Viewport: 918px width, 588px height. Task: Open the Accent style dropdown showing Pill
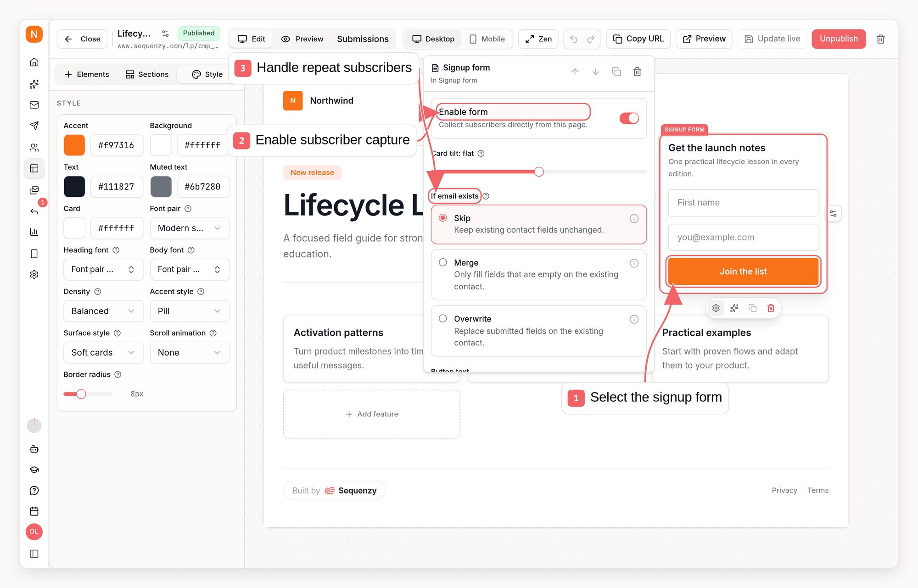[190, 311]
